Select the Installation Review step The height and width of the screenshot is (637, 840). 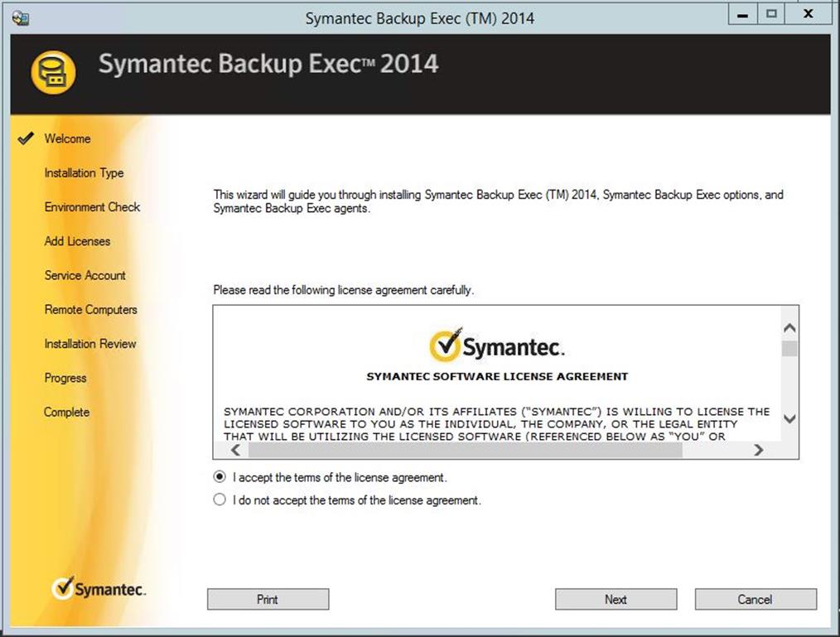click(90, 344)
